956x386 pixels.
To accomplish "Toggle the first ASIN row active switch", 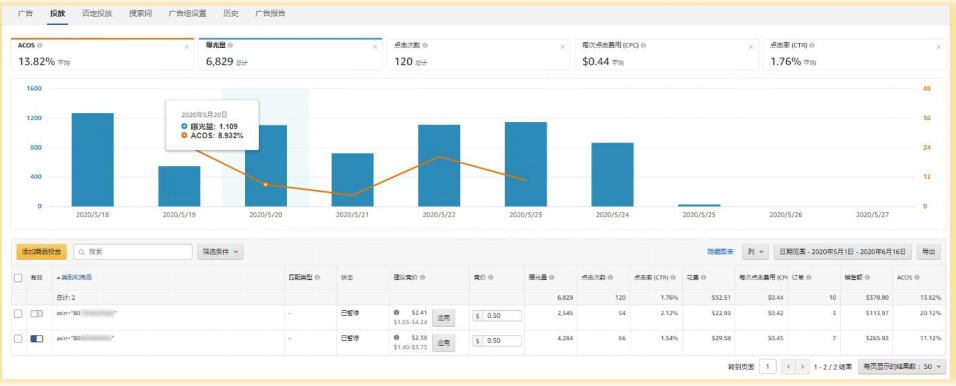I will [37, 313].
